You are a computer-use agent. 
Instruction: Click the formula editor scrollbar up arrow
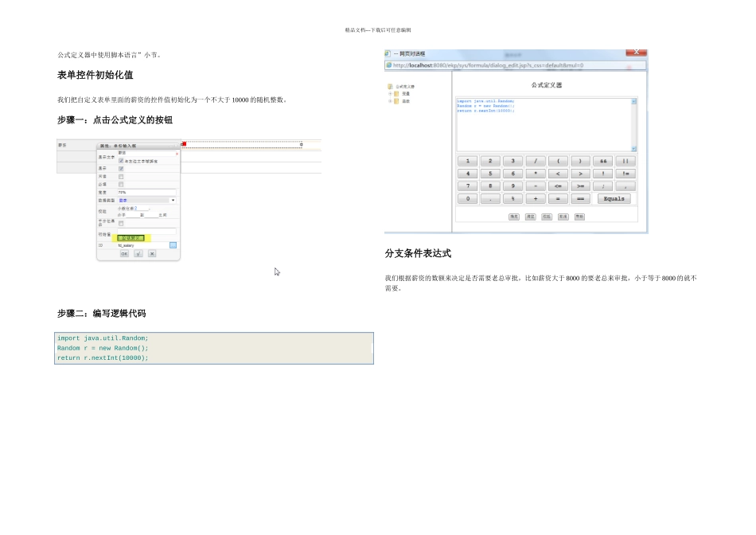tap(633, 101)
